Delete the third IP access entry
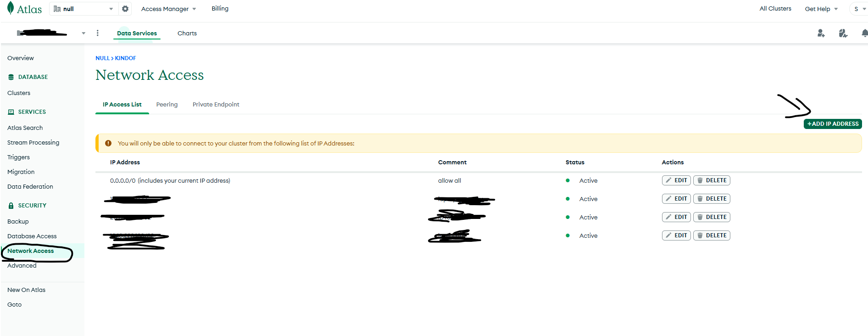 (712, 217)
